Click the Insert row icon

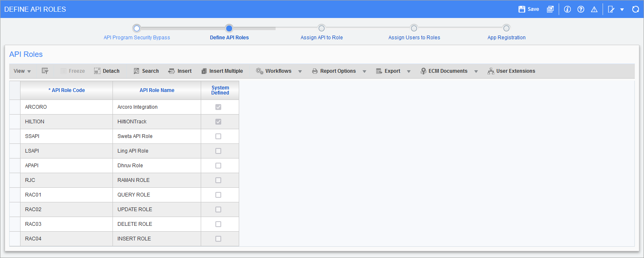[171, 71]
